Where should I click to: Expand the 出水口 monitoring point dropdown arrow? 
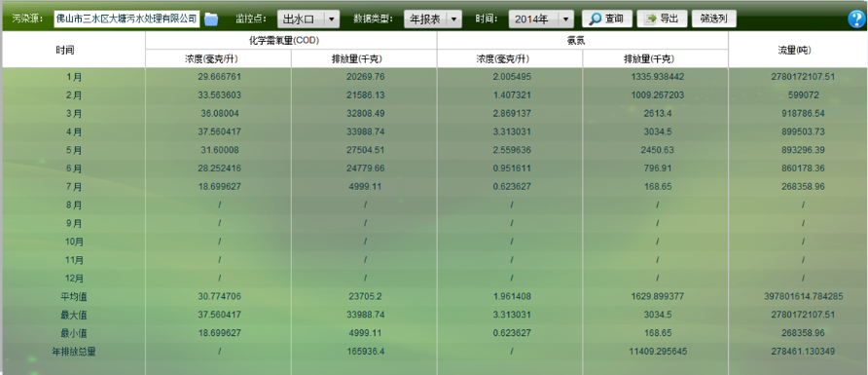(x=331, y=19)
